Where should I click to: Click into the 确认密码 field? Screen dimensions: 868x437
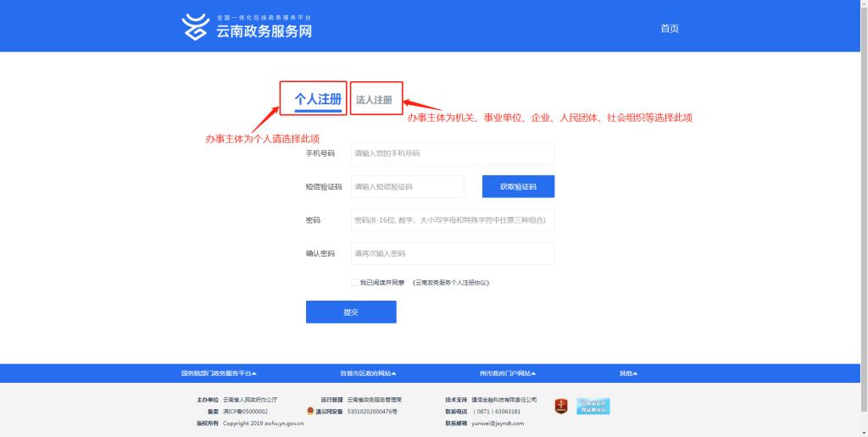coord(453,253)
